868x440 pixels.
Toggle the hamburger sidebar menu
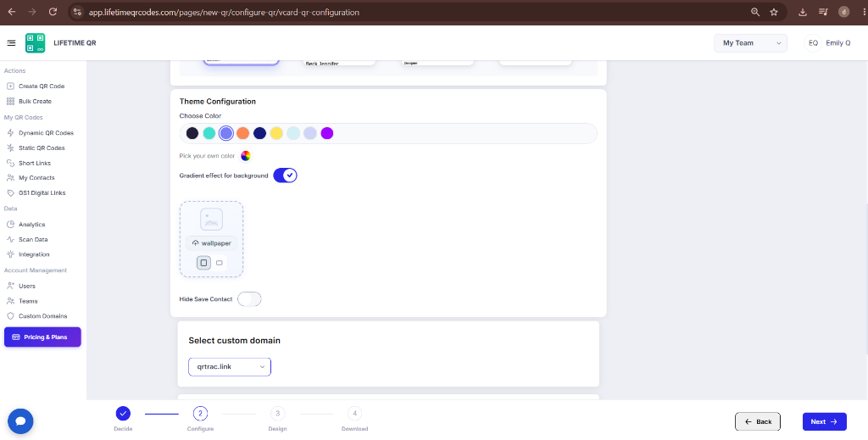pos(11,43)
